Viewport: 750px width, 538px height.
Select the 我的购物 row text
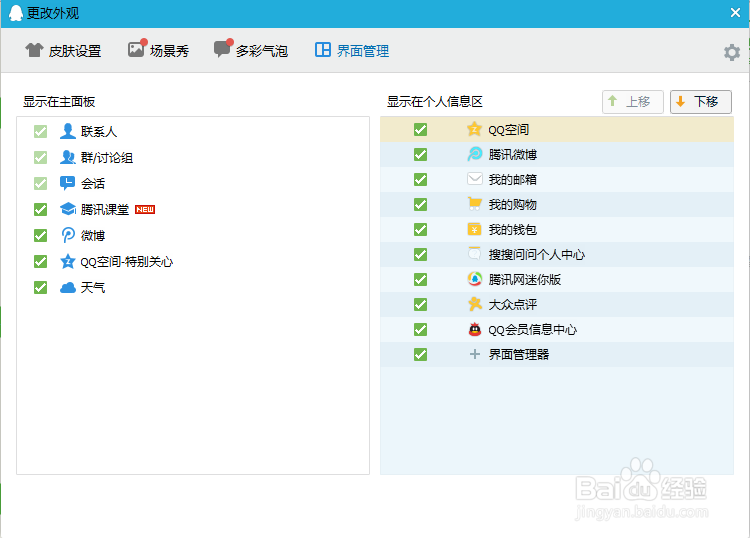[x=512, y=205]
